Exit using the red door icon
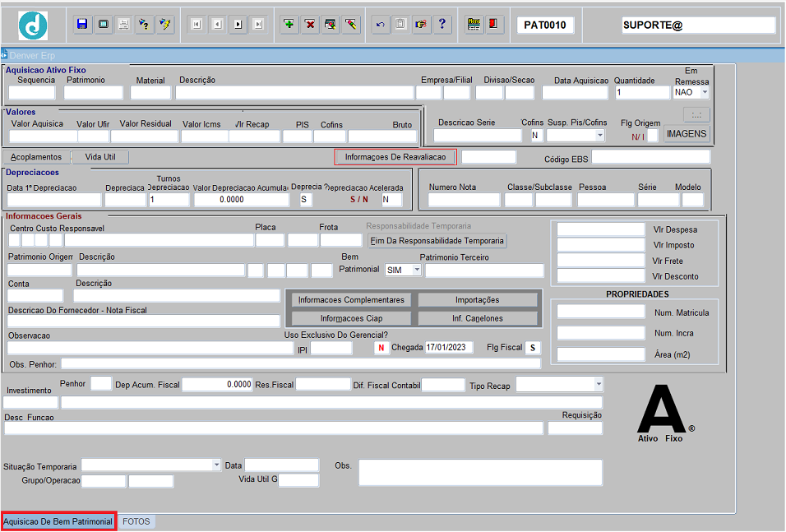The image size is (786, 532). (494, 24)
